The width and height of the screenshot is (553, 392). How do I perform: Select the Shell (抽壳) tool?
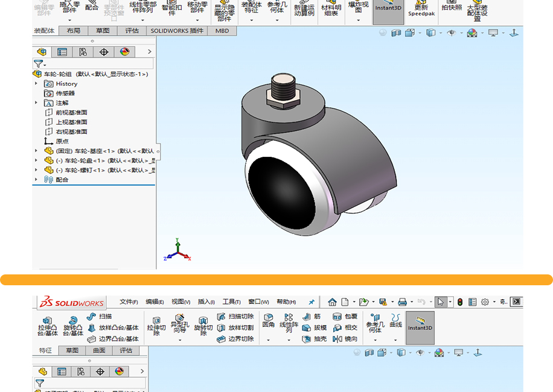tap(315, 339)
